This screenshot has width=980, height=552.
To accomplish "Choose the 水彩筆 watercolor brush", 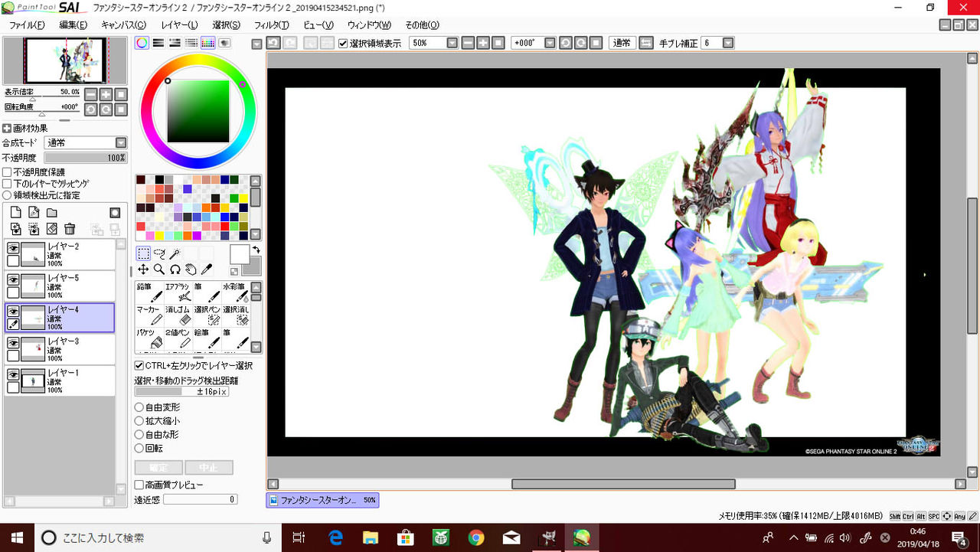I will point(235,292).
